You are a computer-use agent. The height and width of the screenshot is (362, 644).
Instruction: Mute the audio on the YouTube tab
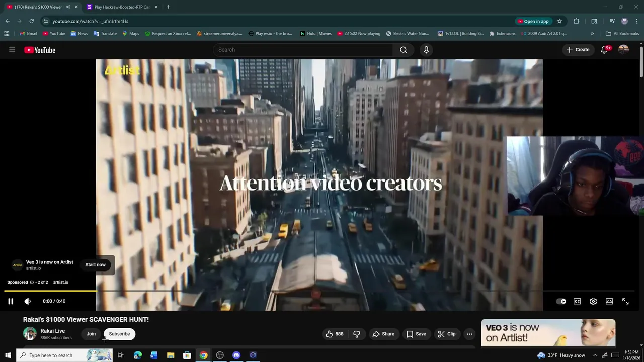point(68,7)
